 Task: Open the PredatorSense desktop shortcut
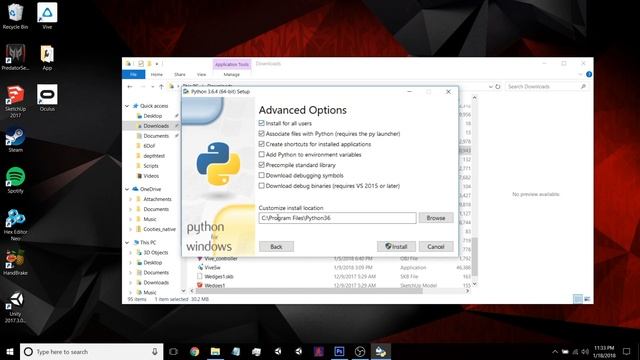pos(15,57)
